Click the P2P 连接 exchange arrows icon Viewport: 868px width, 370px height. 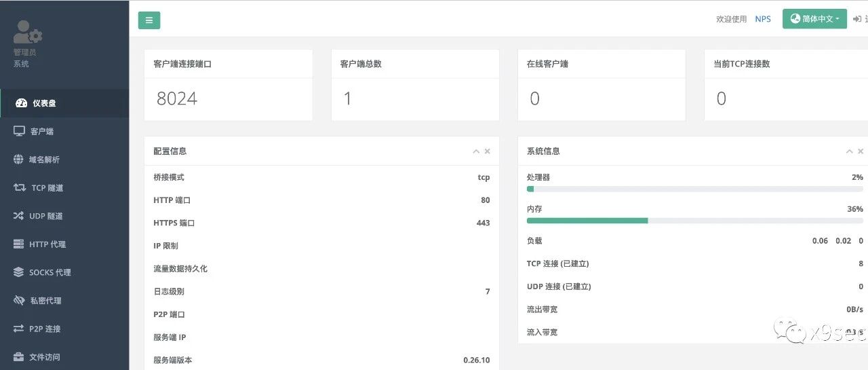point(19,329)
